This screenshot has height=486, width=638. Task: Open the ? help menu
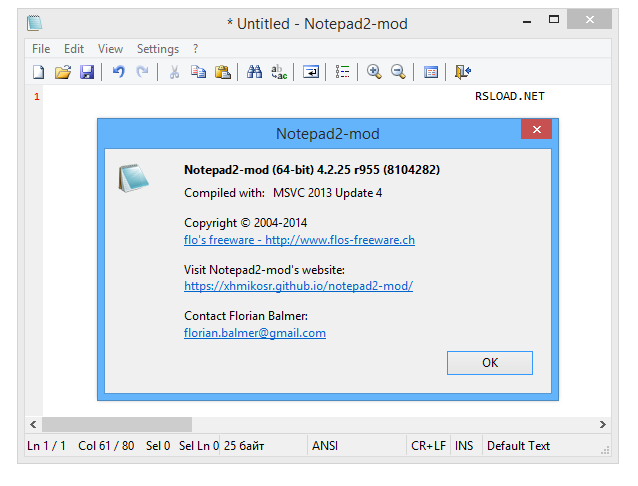pyautogui.click(x=195, y=49)
